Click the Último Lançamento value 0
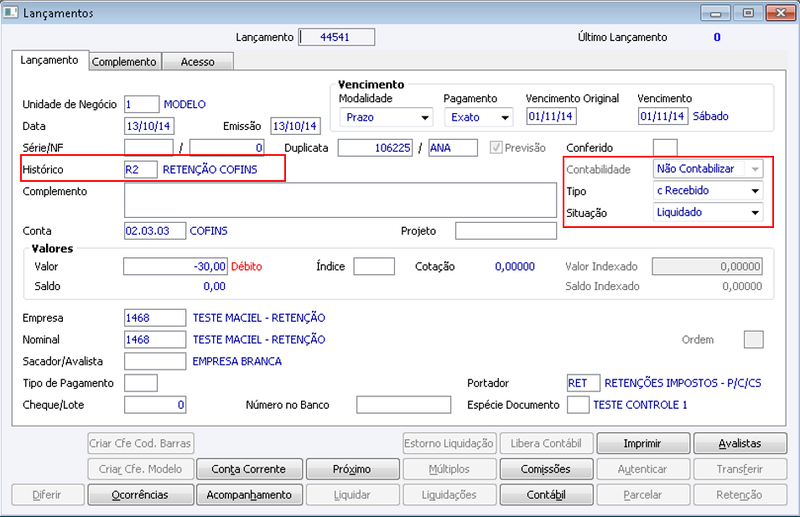The height and width of the screenshot is (517, 800). [x=717, y=37]
